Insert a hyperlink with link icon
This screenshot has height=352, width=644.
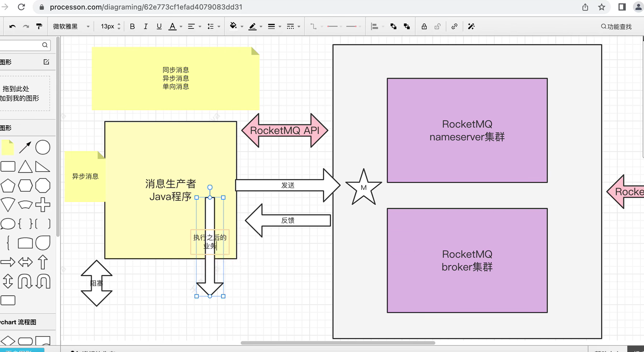(454, 26)
